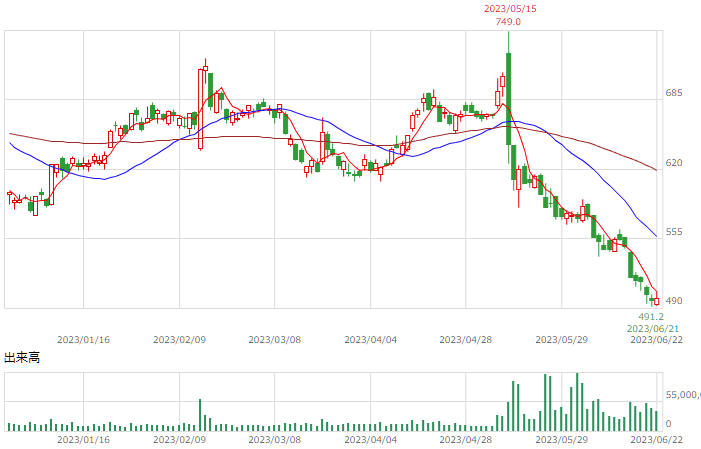Click the tallest volume bar near 2023/05/29
This screenshot has height=449, width=701.
pos(577,402)
